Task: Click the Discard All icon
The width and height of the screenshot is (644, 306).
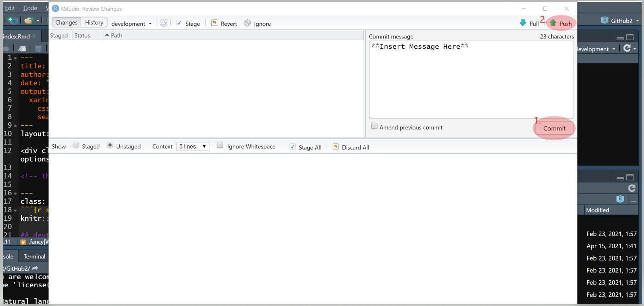Action: tap(335, 147)
